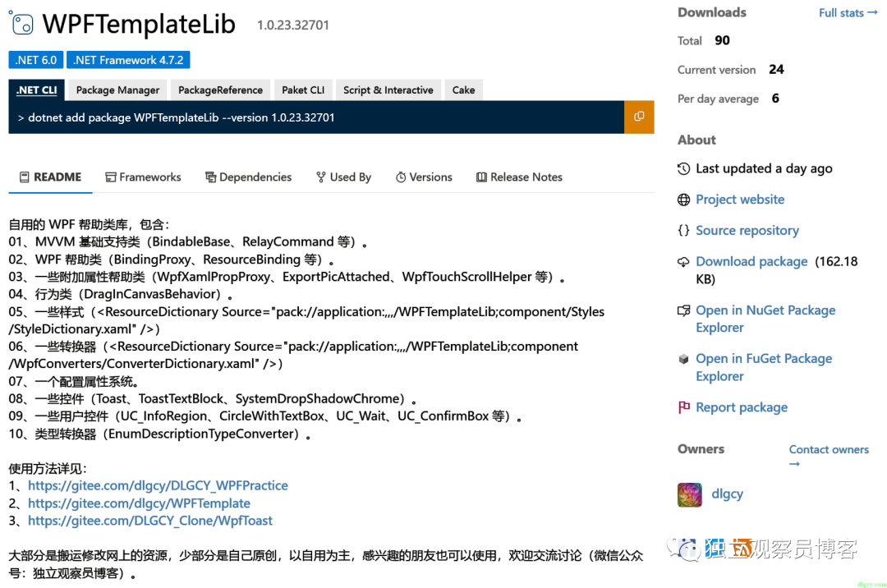Click the WPFTemplateLib package title

pos(139,24)
